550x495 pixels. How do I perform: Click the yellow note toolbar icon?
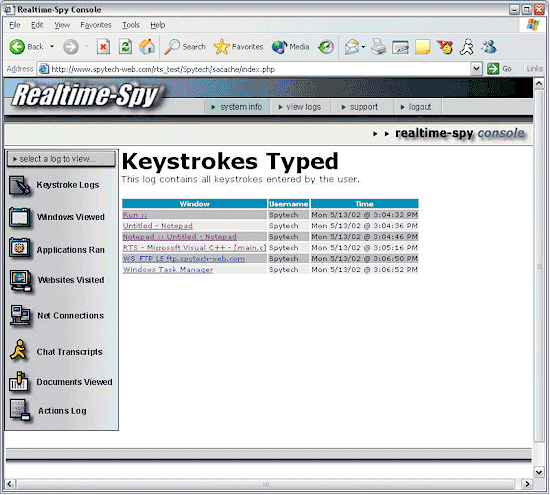click(422, 47)
